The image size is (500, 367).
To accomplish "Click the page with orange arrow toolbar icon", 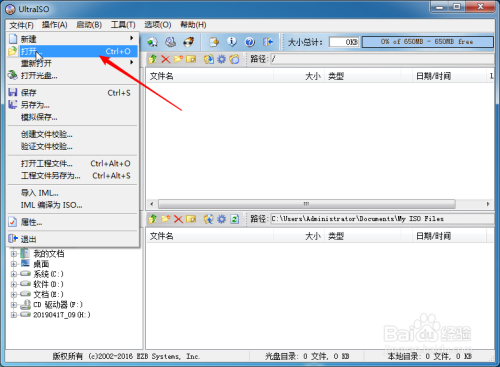I will tap(214, 42).
